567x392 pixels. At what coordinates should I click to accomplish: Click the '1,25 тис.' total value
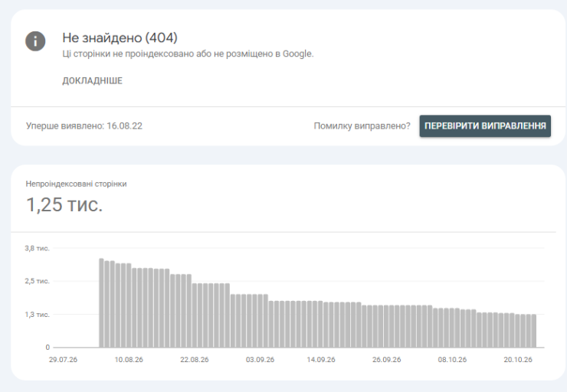coord(64,204)
